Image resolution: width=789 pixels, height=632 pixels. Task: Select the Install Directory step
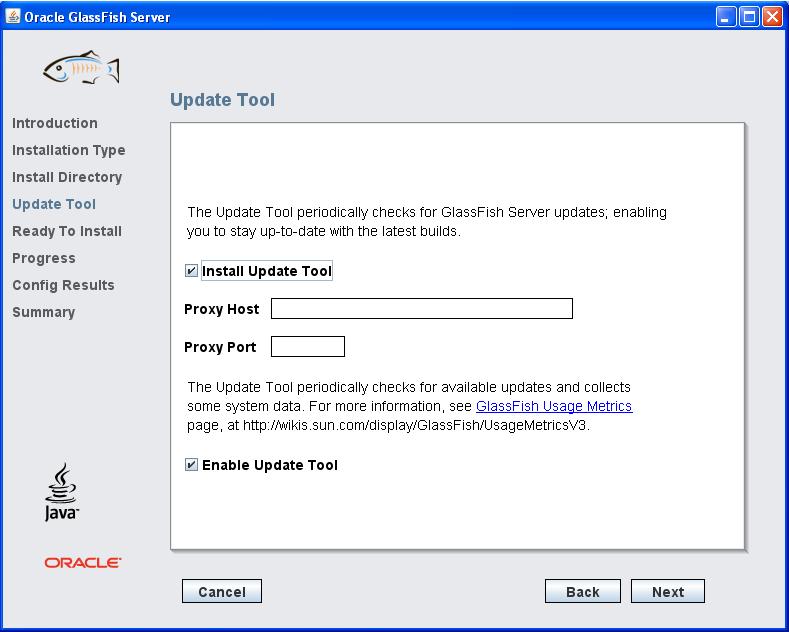click(67, 177)
